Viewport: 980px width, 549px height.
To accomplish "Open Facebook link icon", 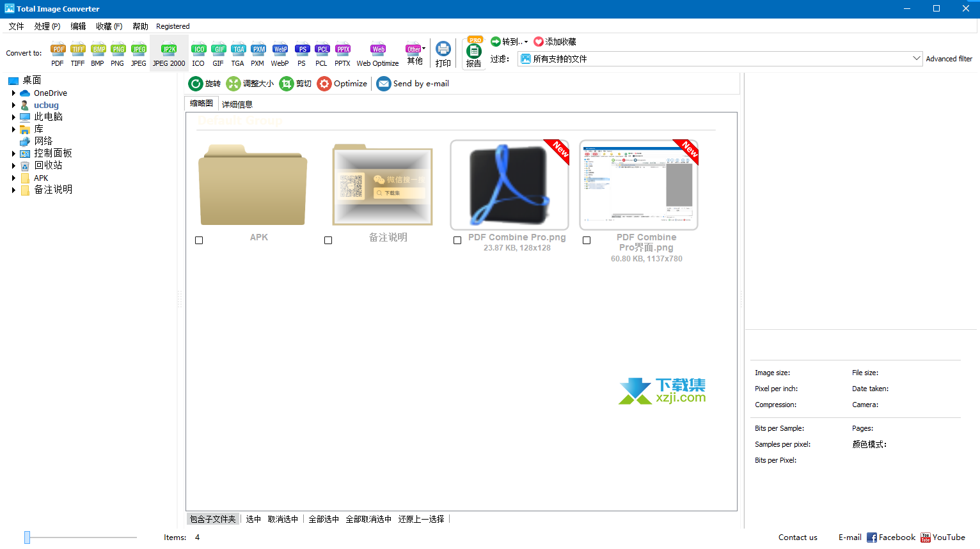I will coord(872,537).
